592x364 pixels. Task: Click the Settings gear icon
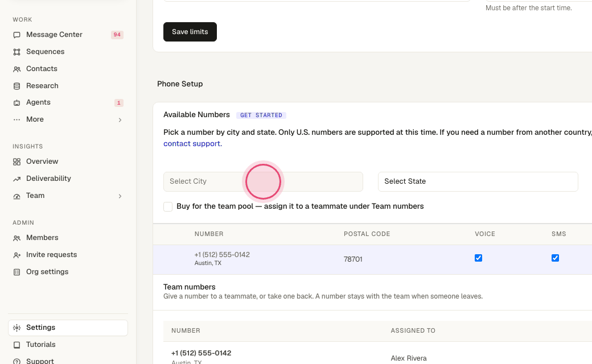(17, 328)
